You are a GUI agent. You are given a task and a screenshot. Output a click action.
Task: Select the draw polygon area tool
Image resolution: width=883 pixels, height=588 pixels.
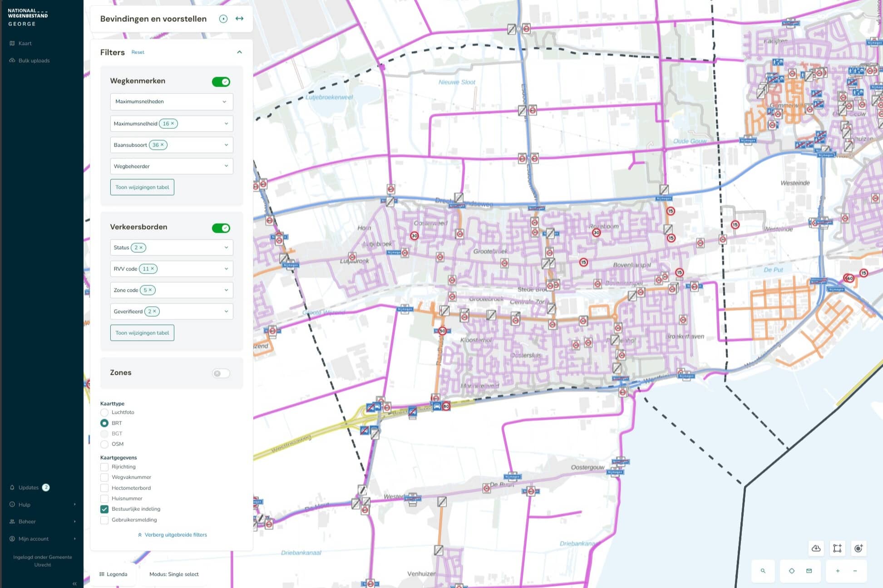coord(837,548)
